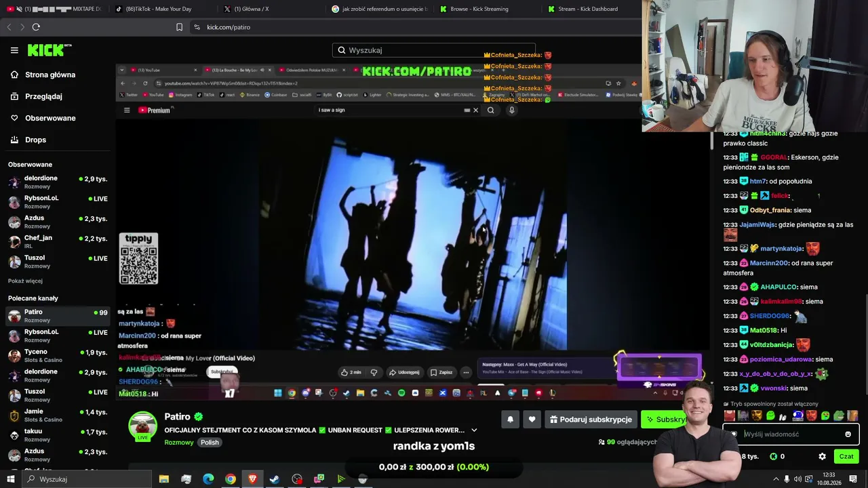The width and height of the screenshot is (868, 488).
Task: Open Brave browser from the taskbar
Action: pyautogui.click(x=253, y=479)
